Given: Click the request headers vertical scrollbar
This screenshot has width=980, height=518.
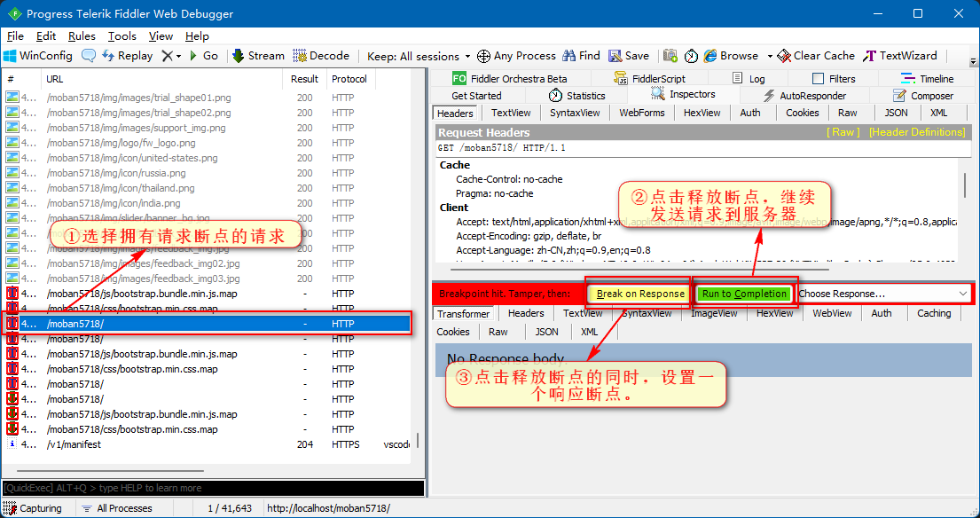Looking at the screenshot, I should coord(966,185).
